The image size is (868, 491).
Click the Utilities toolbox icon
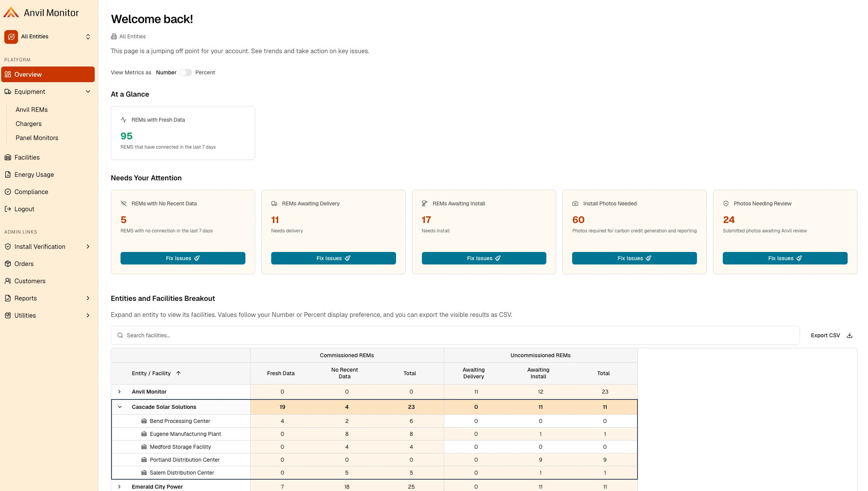tap(8, 315)
